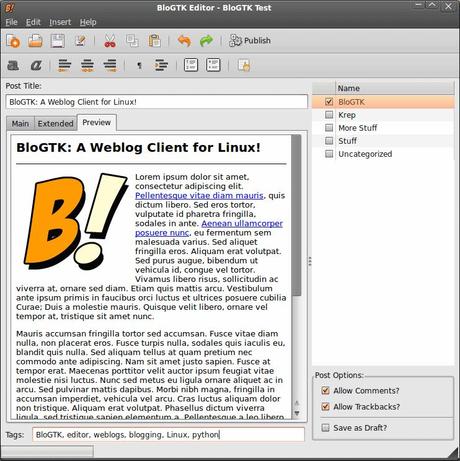Image resolution: width=460 pixels, height=461 pixels.
Task: Apply italic formatting icon
Action: [36, 65]
